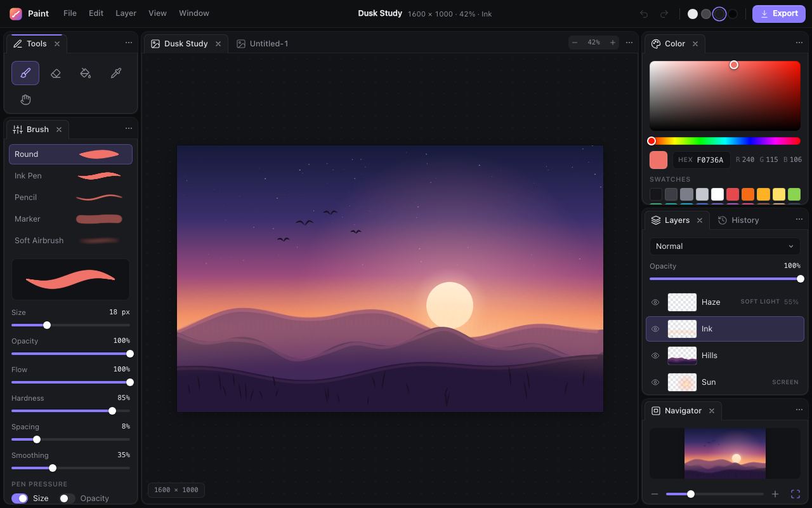Viewport: 812px width, 508px height.
Task: Zoom out with canvas minus icon
Action: (575, 43)
